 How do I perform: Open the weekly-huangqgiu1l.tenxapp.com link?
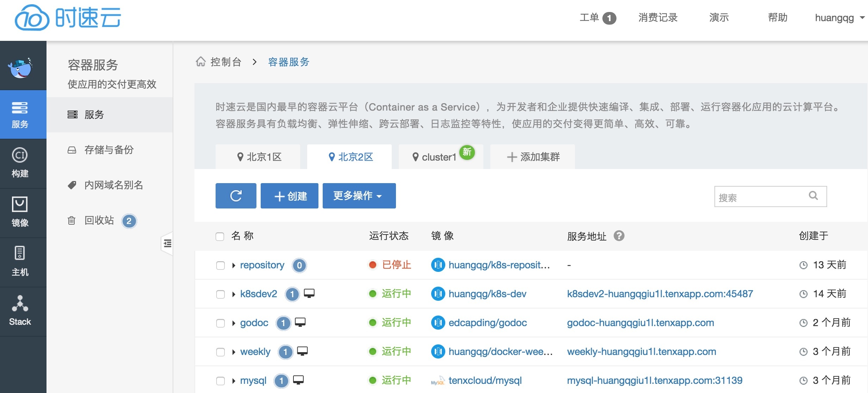(641, 352)
